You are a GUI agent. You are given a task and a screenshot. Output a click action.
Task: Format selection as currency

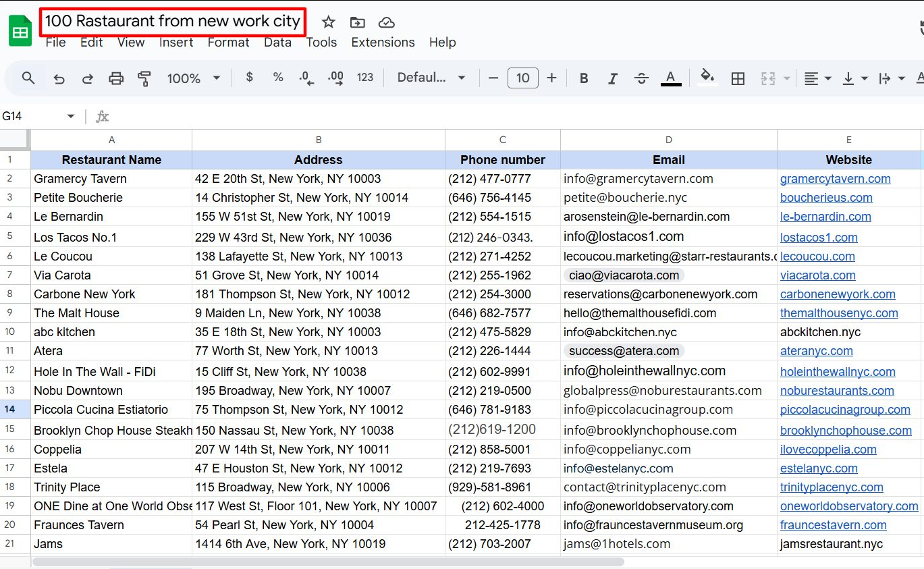(x=249, y=78)
